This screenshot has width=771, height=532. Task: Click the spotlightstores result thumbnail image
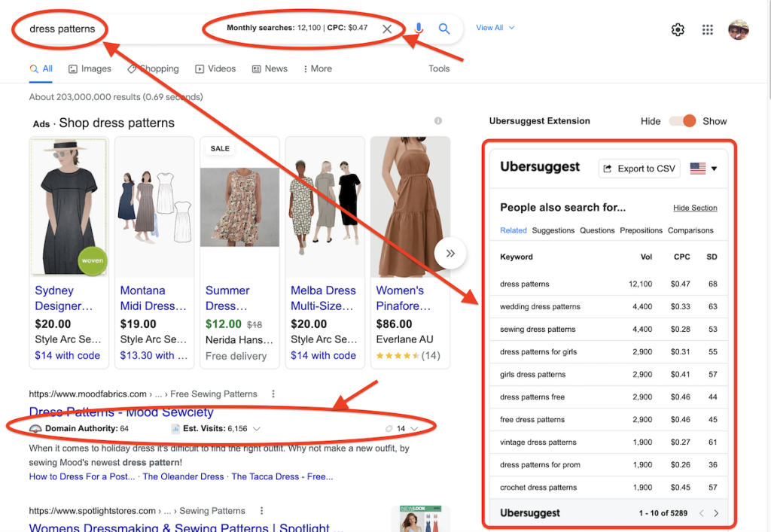tap(420, 518)
